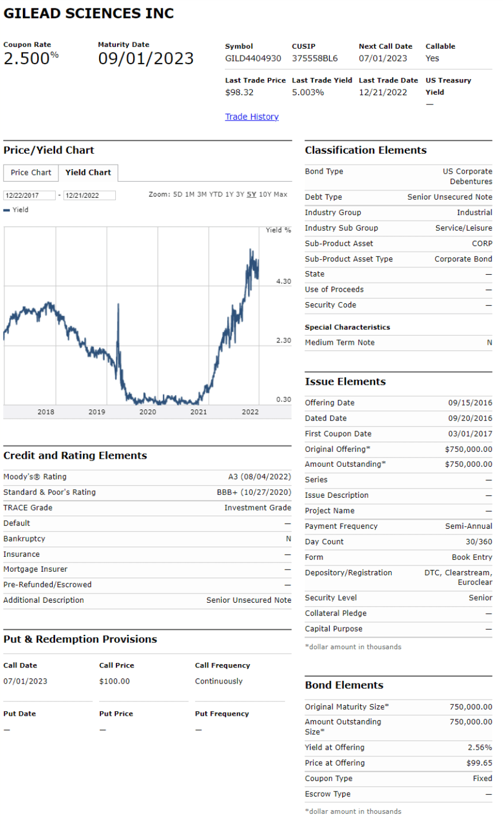Click the Moody's rating A3 (08/04/2022)

(x=260, y=477)
